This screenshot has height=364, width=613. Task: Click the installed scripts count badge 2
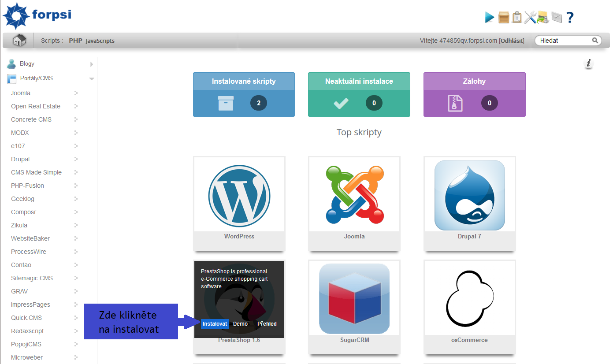(x=259, y=104)
